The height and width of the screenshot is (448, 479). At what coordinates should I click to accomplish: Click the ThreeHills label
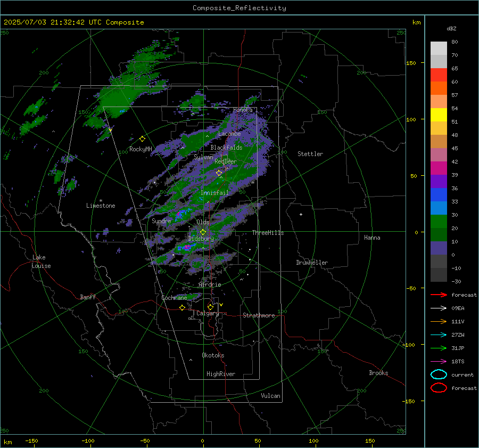click(x=268, y=233)
